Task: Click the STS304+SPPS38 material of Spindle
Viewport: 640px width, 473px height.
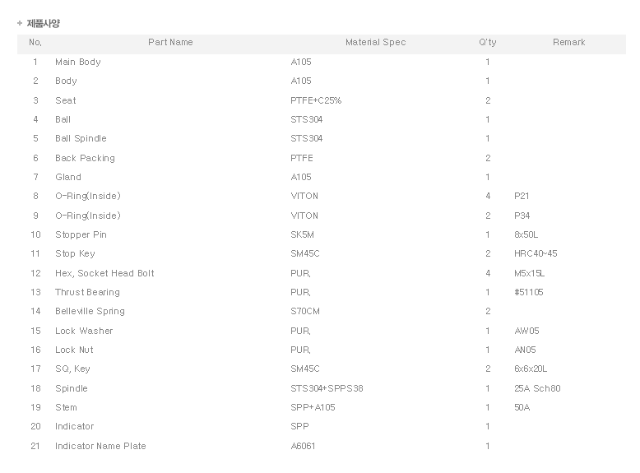Action: 327,388
